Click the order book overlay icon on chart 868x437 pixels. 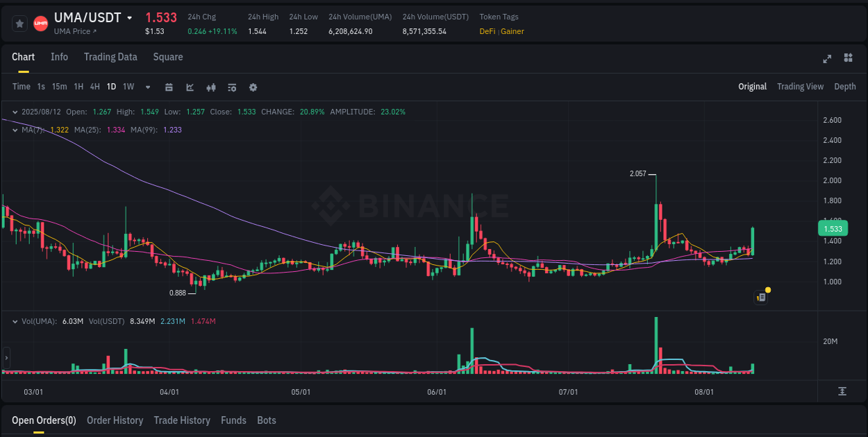click(760, 297)
